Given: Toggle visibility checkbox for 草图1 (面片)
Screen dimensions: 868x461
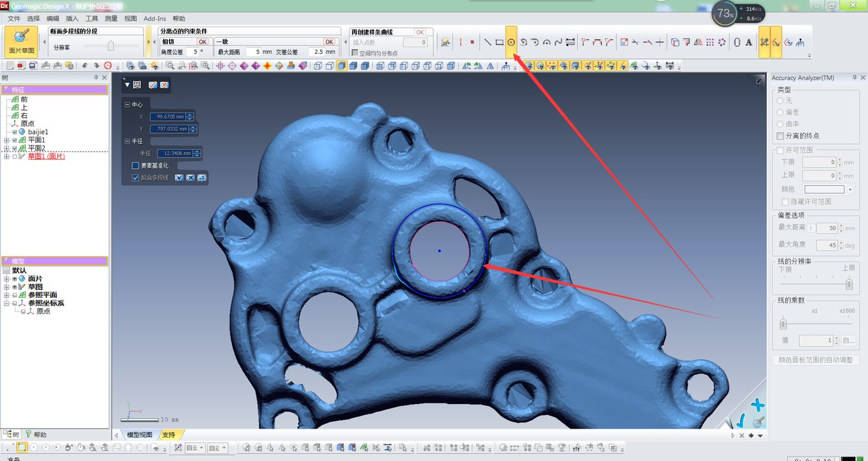Looking at the screenshot, I should [x=15, y=156].
